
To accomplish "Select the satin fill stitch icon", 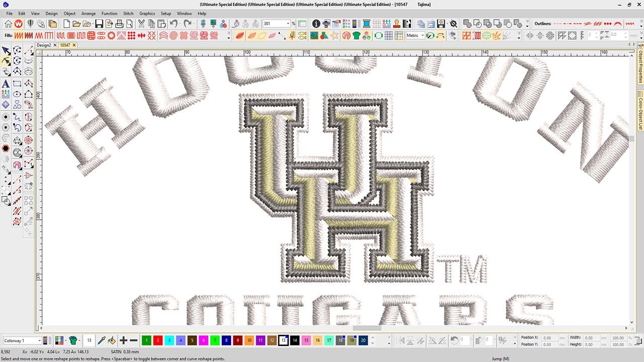I will [19, 36].
